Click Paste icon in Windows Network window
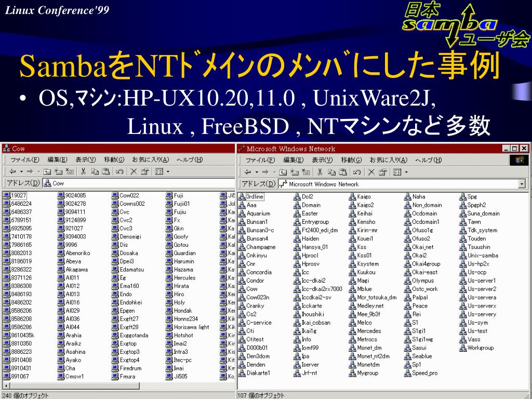The width and height of the screenshot is (532, 399). click(x=343, y=172)
